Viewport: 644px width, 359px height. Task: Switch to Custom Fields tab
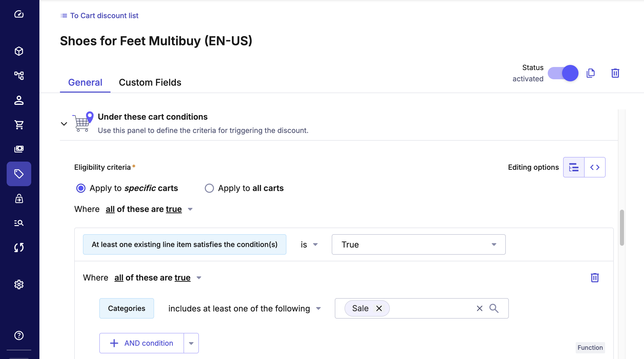150,82
